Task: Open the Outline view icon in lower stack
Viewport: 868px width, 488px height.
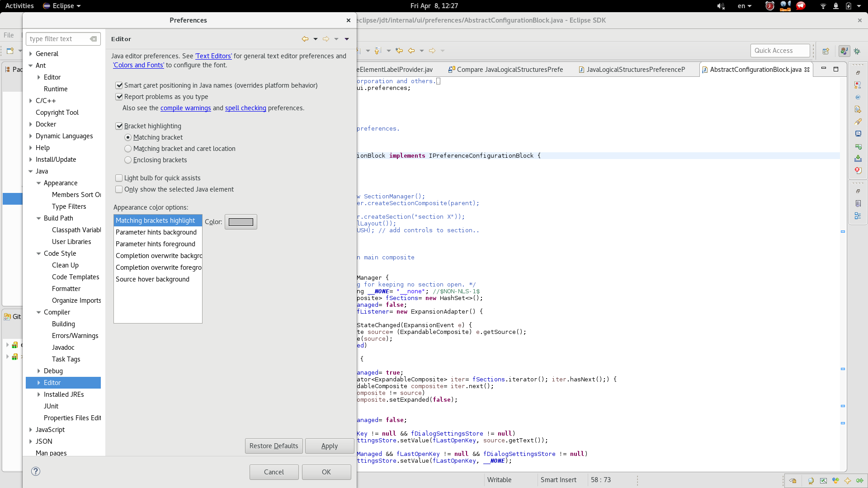Action: pos(858,216)
